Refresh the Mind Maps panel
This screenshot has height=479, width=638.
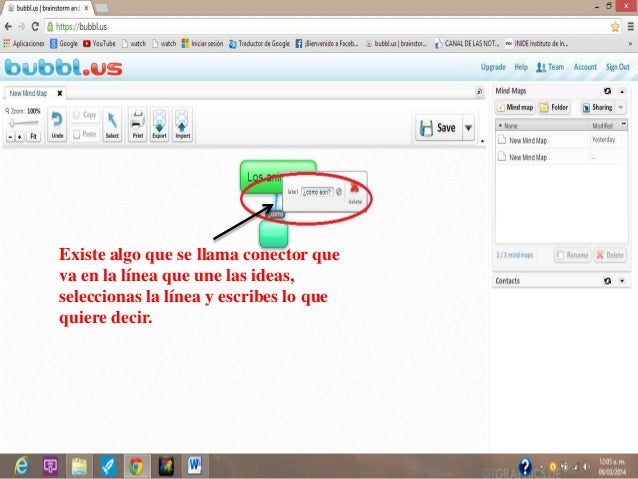tap(607, 91)
